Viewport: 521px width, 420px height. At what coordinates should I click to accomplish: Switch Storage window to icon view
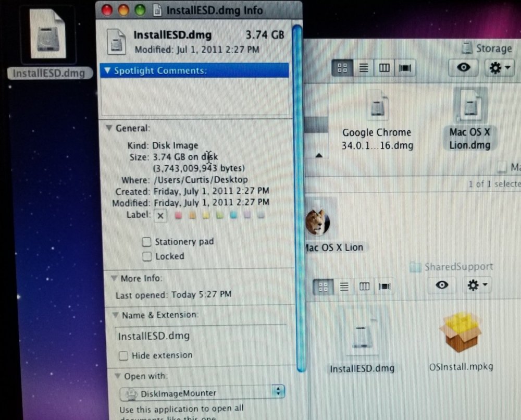pos(342,68)
